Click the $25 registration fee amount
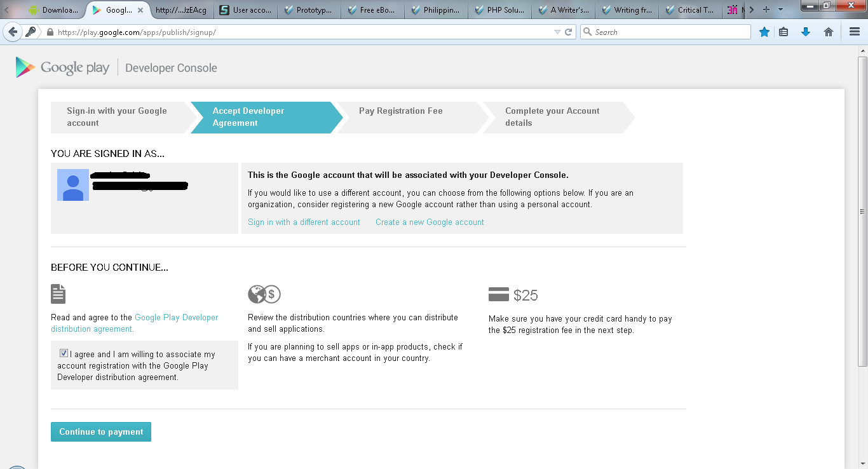This screenshot has width=868, height=469. [x=526, y=295]
